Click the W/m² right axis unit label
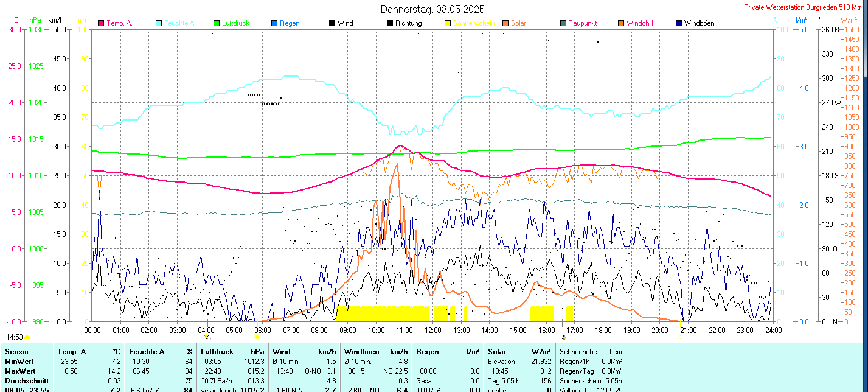The height and width of the screenshot is (392, 868). pos(849,20)
